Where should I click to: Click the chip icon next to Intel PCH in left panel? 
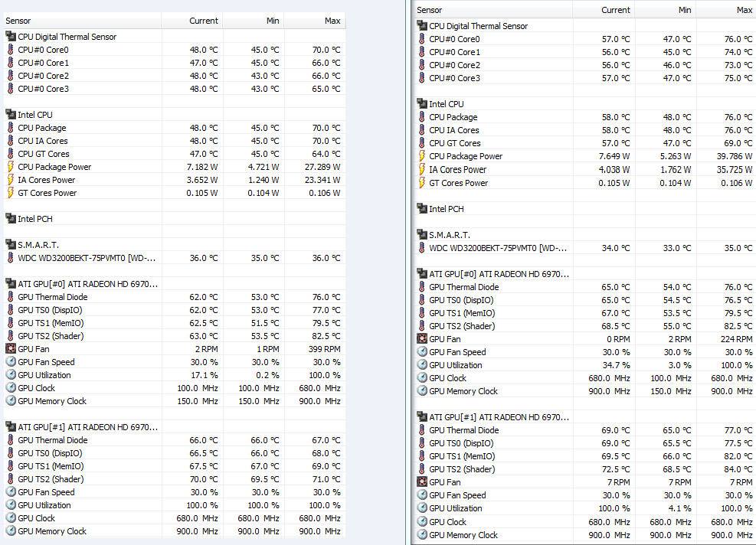(11, 219)
